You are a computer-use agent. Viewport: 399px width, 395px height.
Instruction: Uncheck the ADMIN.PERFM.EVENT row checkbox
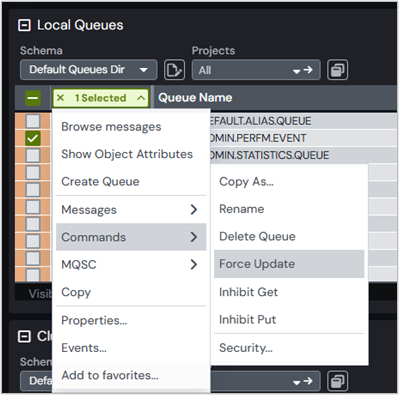[33, 138]
